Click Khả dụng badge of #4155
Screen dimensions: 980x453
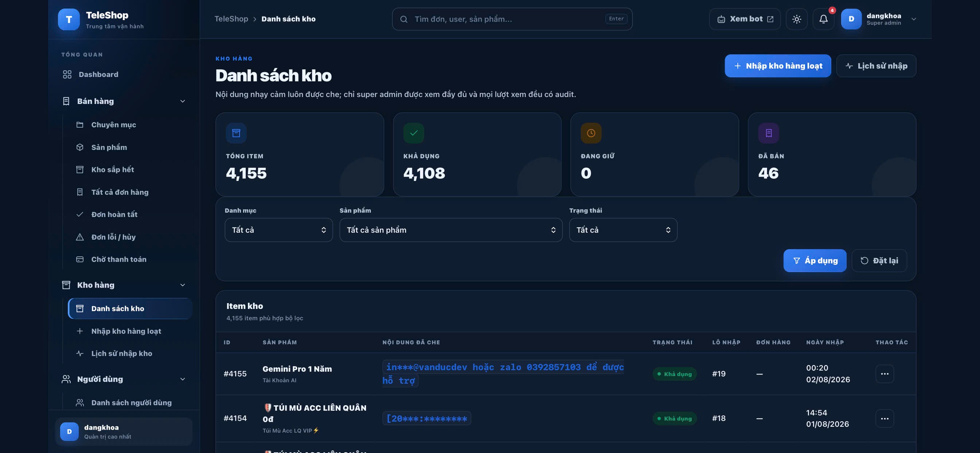coord(674,374)
